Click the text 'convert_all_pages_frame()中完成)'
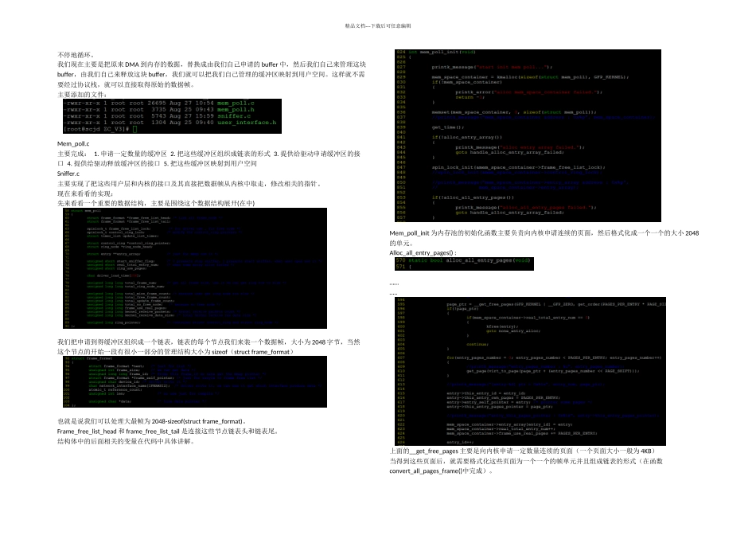 tap(441, 471)
